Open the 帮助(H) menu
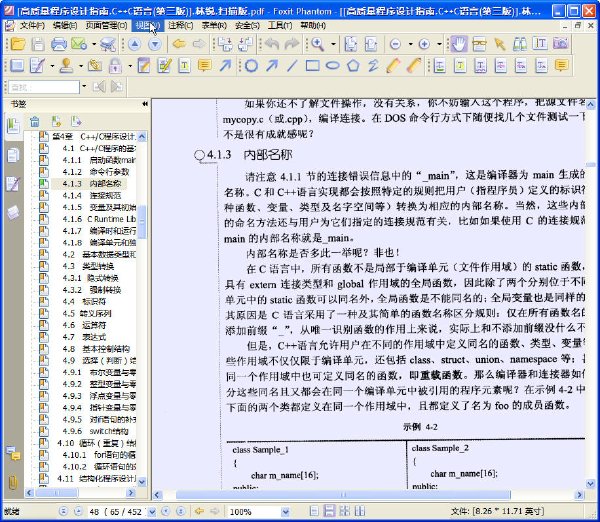This screenshot has height=522, width=600. point(313,26)
